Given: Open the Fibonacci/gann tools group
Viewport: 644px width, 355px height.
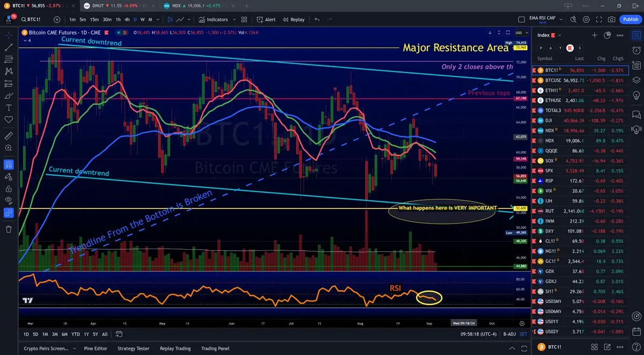Looking at the screenshot, I should coord(9,59).
